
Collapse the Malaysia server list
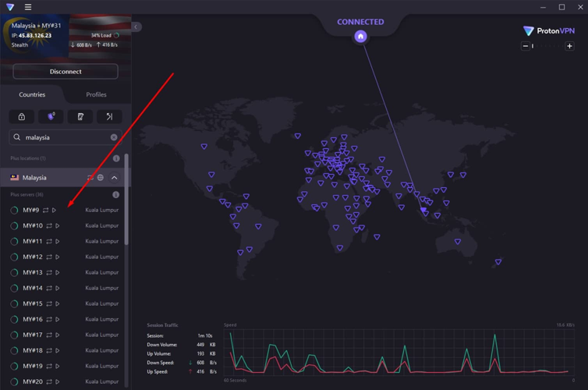point(114,178)
